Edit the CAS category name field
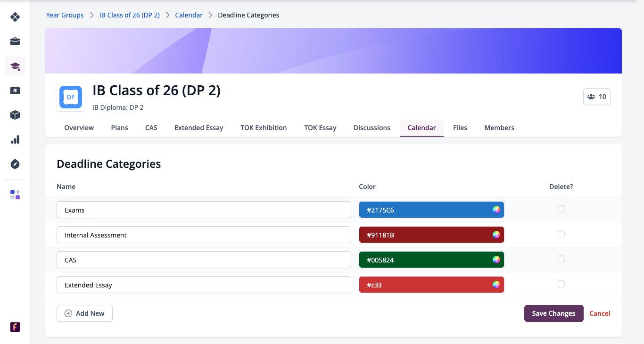Screen dimensions: 644x344 pos(204,260)
